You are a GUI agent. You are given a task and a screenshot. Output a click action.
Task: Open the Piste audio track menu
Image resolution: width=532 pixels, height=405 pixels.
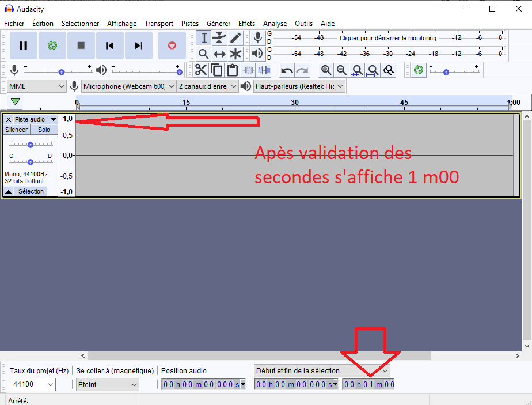[x=36, y=119]
